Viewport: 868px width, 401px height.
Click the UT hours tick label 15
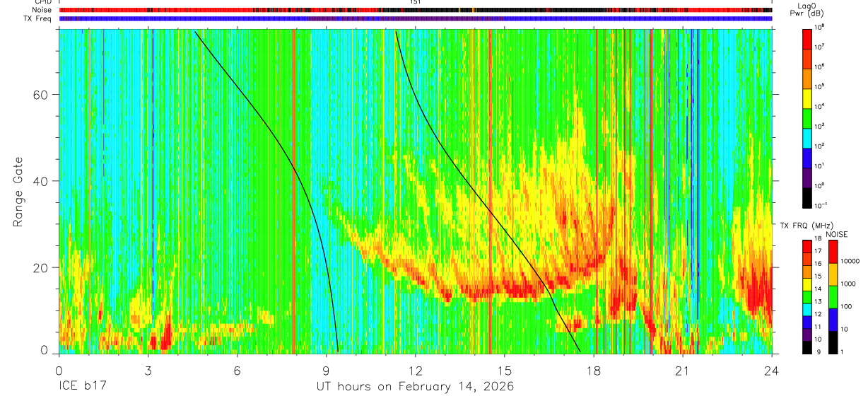(x=505, y=370)
